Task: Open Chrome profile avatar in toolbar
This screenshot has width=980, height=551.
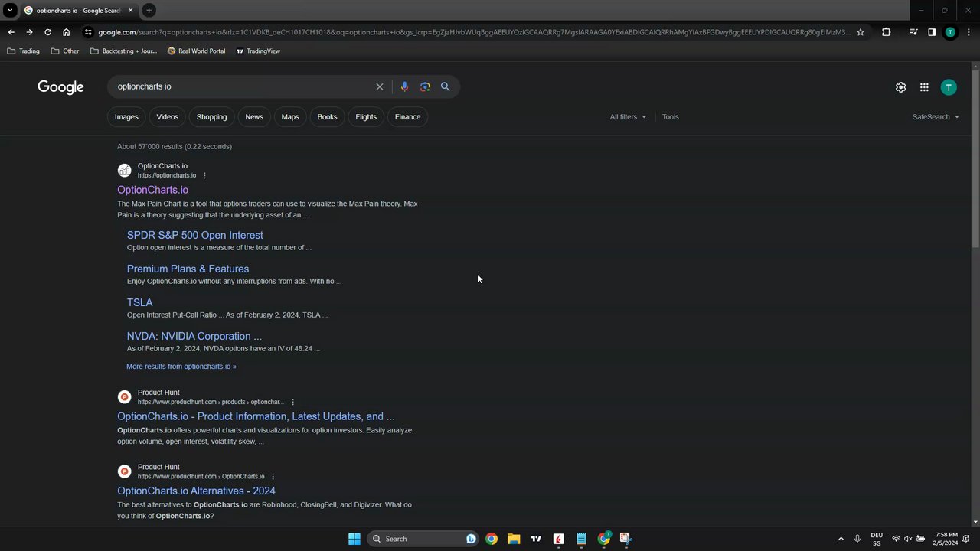Action: pyautogui.click(x=950, y=32)
